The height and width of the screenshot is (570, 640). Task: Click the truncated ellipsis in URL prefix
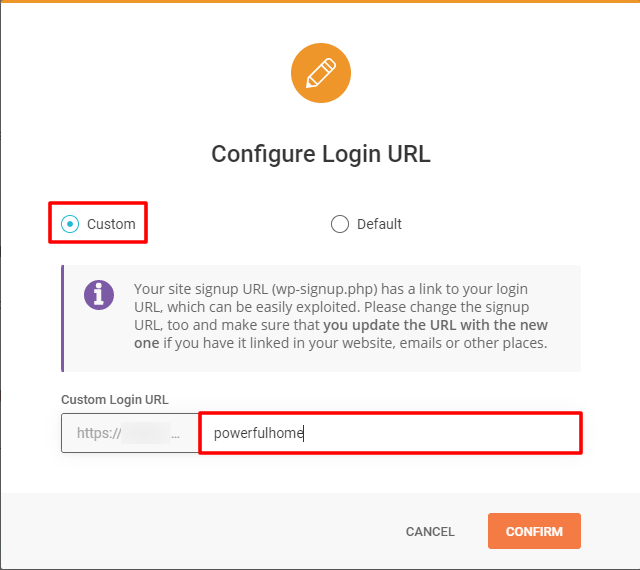pyautogui.click(x=176, y=435)
